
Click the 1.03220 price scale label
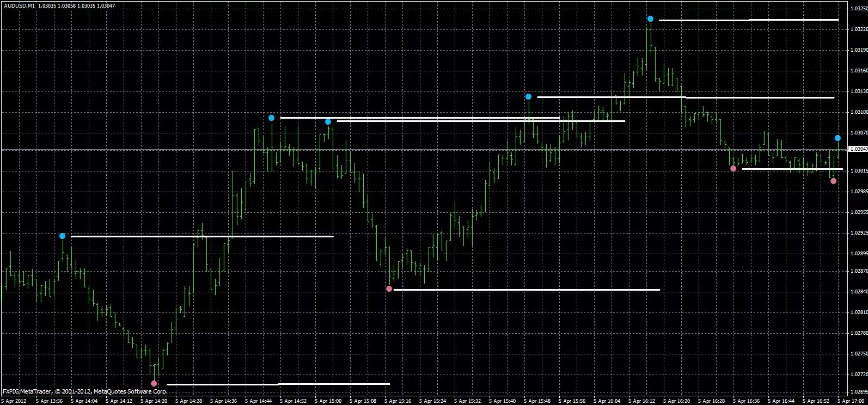click(x=858, y=29)
